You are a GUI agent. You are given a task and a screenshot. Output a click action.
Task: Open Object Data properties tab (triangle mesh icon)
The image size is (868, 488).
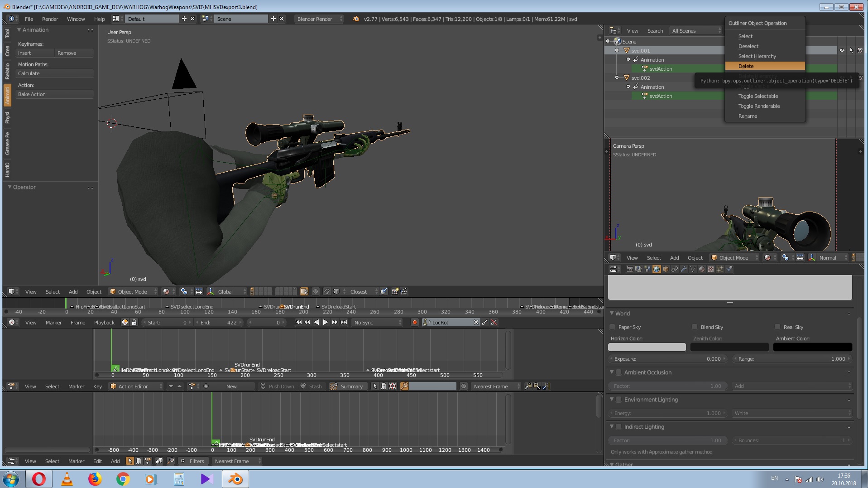(693, 269)
